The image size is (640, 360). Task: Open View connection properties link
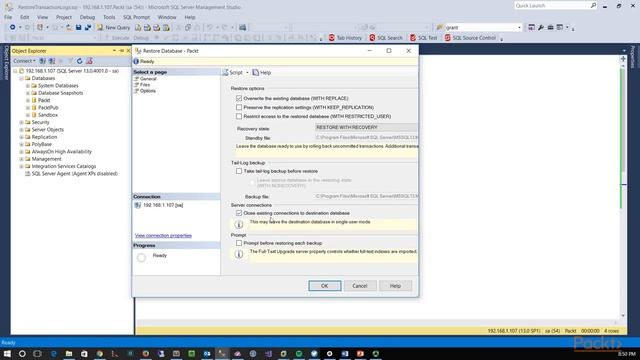tap(163, 236)
